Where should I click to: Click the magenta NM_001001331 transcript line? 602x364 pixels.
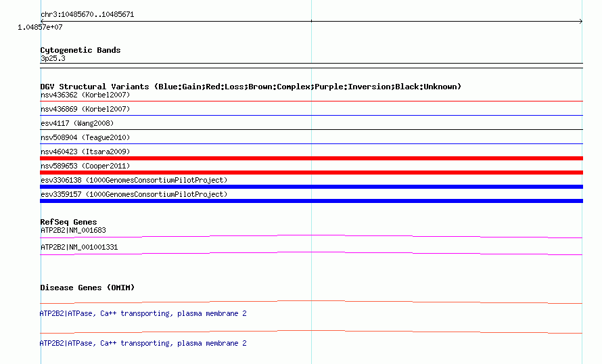(311, 252)
